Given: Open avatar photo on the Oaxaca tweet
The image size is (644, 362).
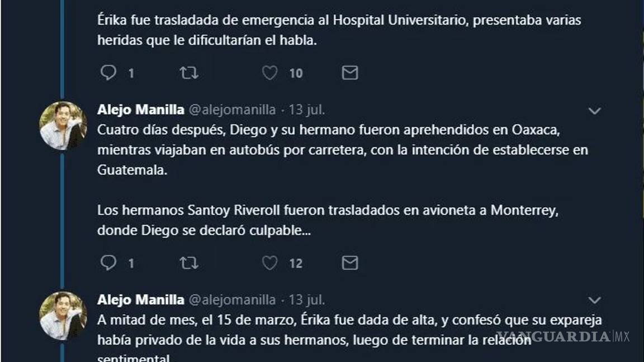Looking at the screenshot, I should (x=63, y=126).
